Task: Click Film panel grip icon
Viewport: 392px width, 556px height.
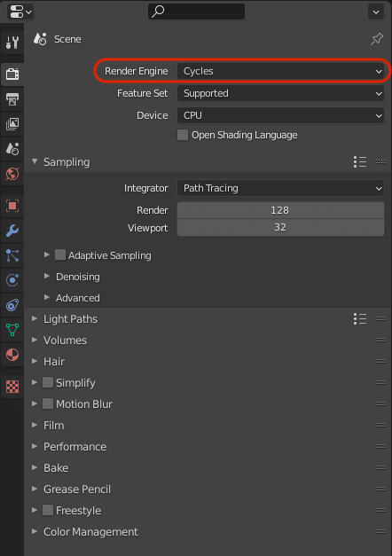Action: click(x=380, y=425)
